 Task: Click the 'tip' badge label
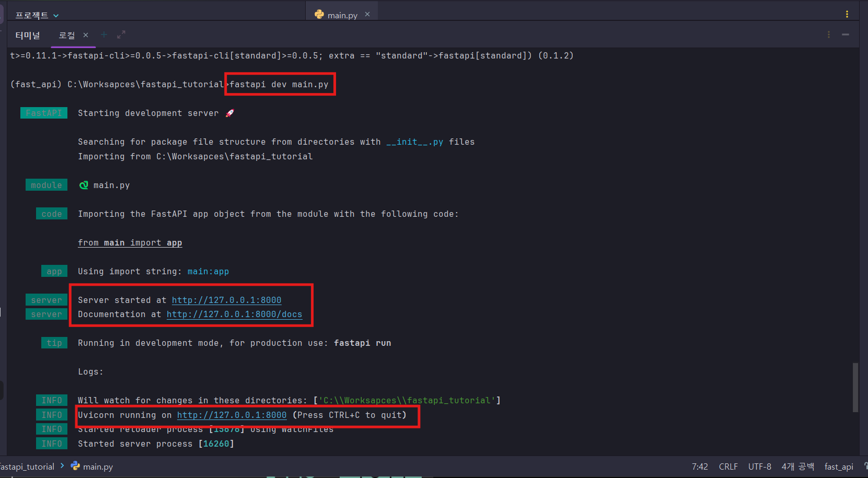[x=54, y=343]
